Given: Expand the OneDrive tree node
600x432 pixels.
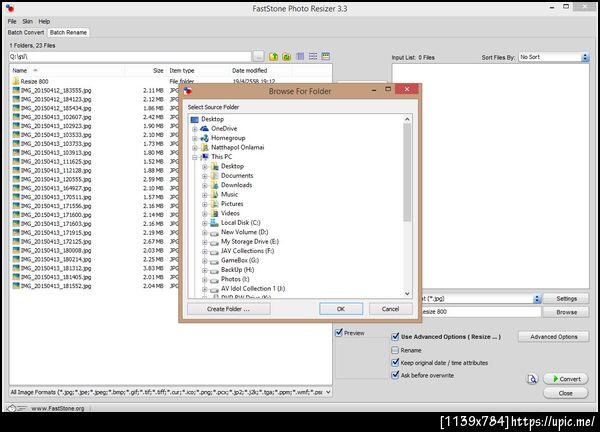Looking at the screenshot, I should point(195,129).
